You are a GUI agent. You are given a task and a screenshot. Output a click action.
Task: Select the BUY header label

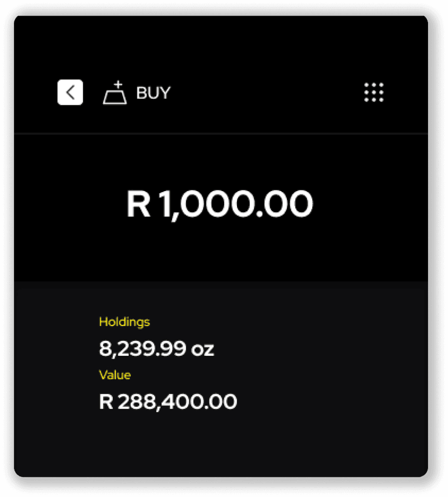pos(153,93)
